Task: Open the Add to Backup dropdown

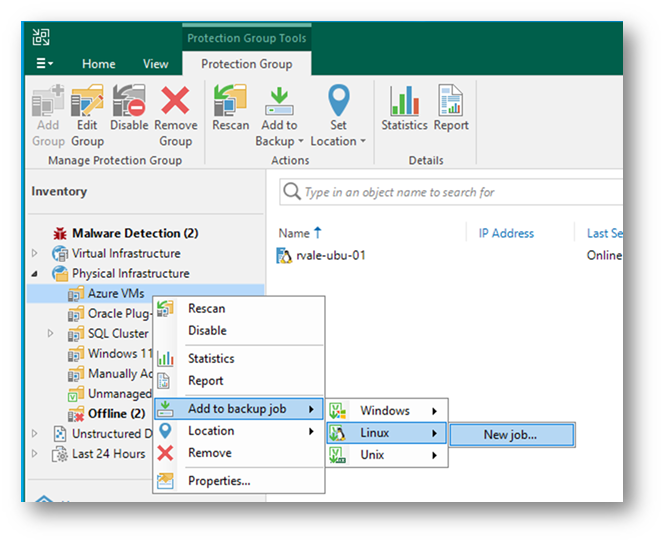Action: pos(278,141)
